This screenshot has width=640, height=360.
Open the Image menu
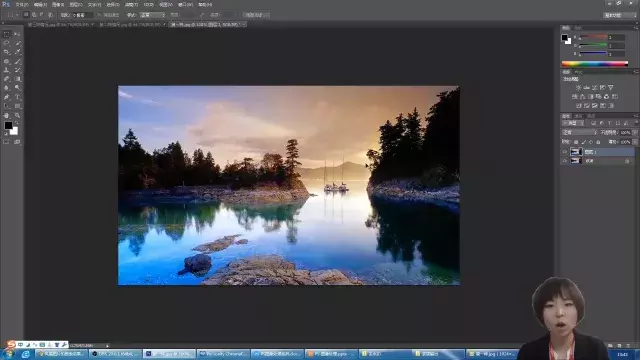click(x=58, y=4)
